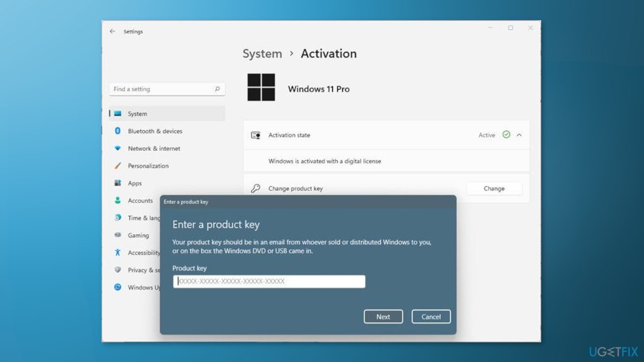The width and height of the screenshot is (644, 362).
Task: Select System in the sidebar navigation
Action: pyautogui.click(x=137, y=114)
